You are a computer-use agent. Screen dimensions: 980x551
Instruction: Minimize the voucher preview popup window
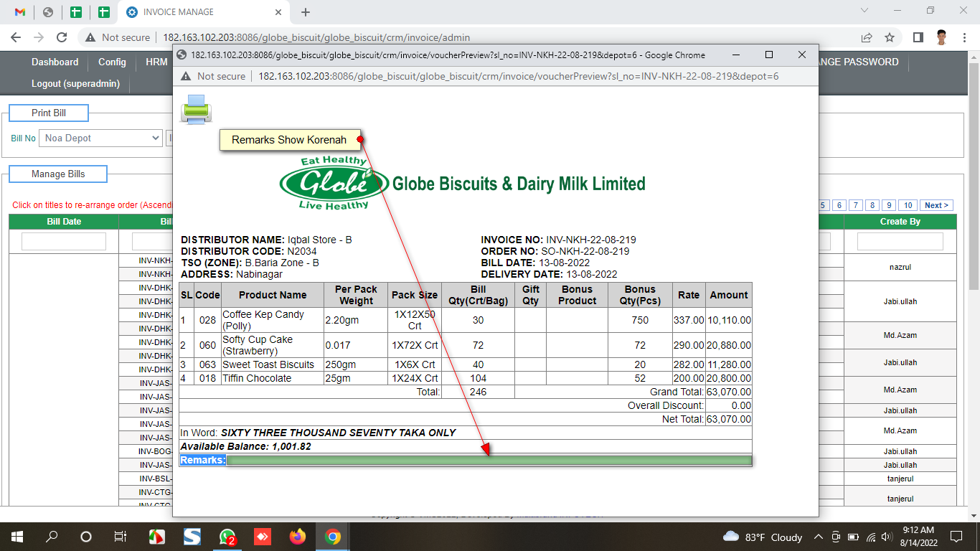coord(735,55)
